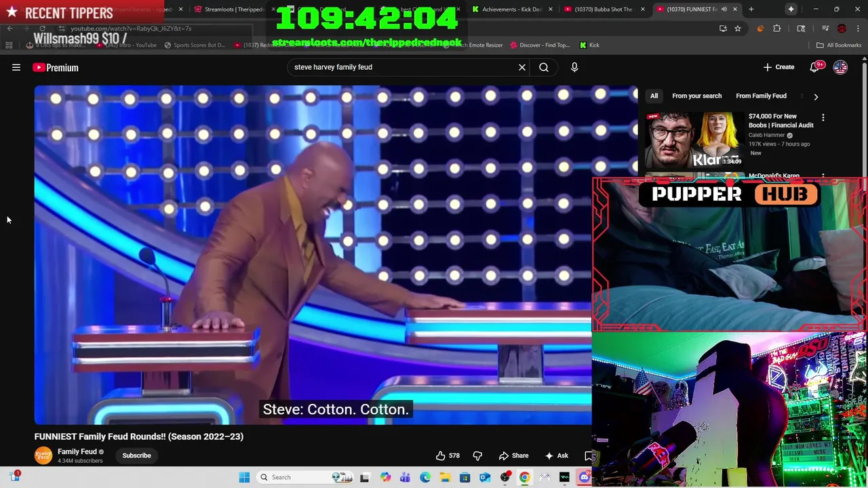Click the Ask button below the video
The image size is (868, 488).
pos(557,455)
